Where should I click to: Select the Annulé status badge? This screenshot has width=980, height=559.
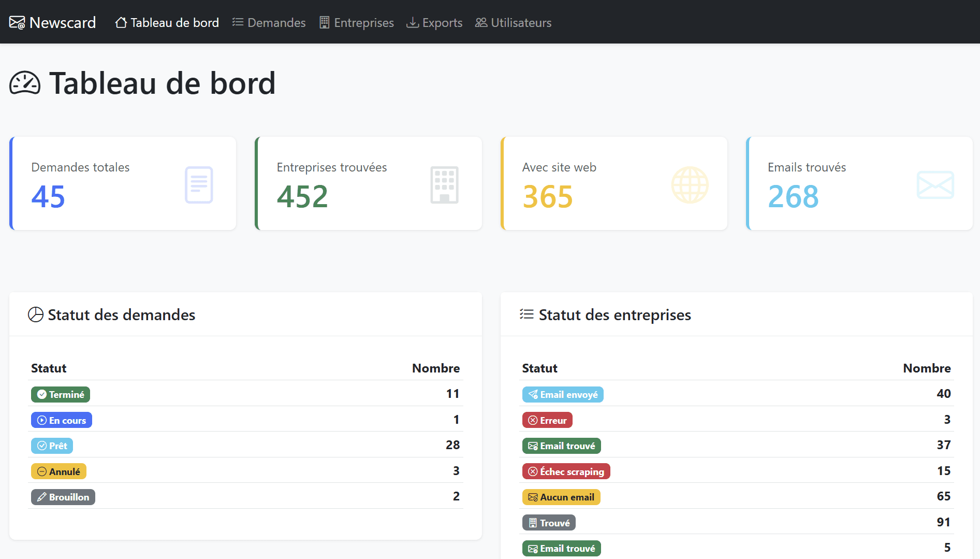58,471
